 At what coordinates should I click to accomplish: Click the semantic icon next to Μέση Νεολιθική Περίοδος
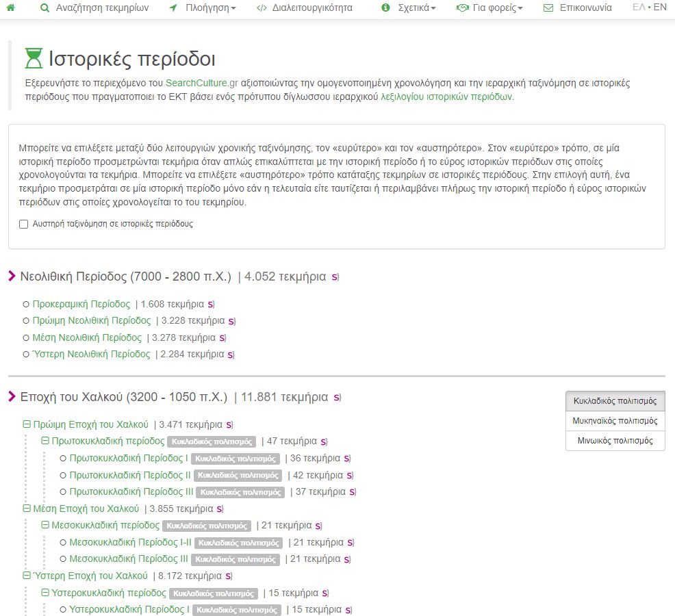tap(222, 338)
